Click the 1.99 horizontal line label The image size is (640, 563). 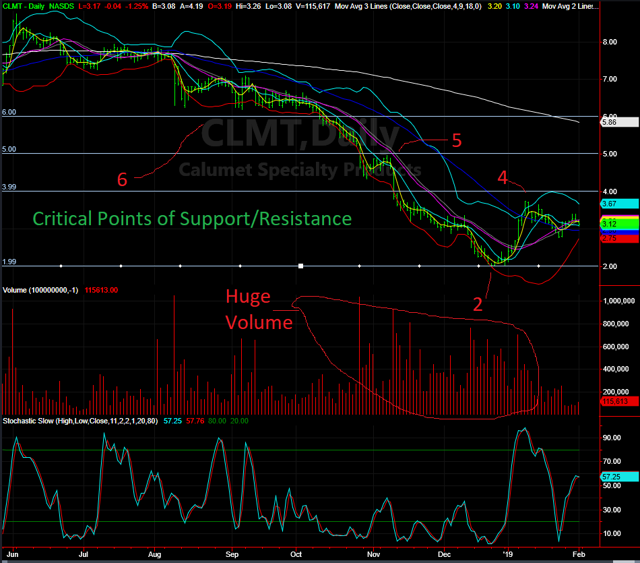coord(9,262)
